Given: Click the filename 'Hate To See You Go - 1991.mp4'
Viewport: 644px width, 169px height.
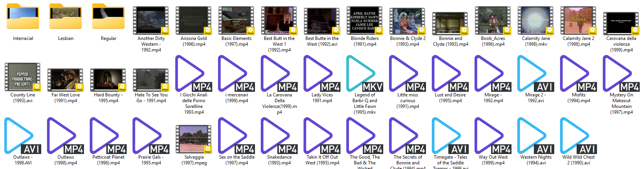Looking at the screenshot, I should click(x=151, y=98).
